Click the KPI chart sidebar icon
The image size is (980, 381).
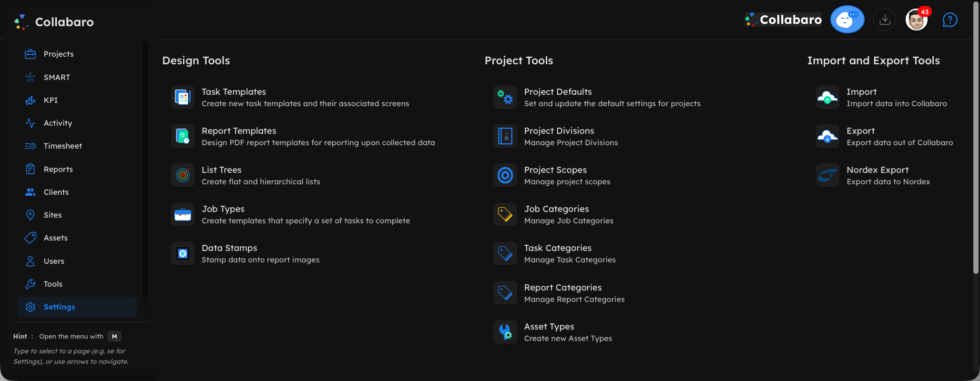pos(31,100)
